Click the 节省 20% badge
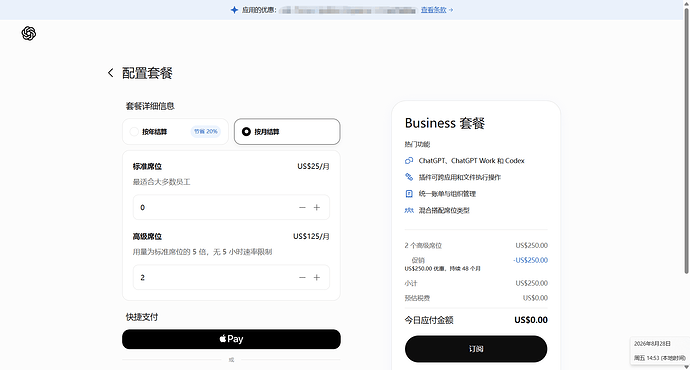The height and width of the screenshot is (370, 690). [x=206, y=132]
